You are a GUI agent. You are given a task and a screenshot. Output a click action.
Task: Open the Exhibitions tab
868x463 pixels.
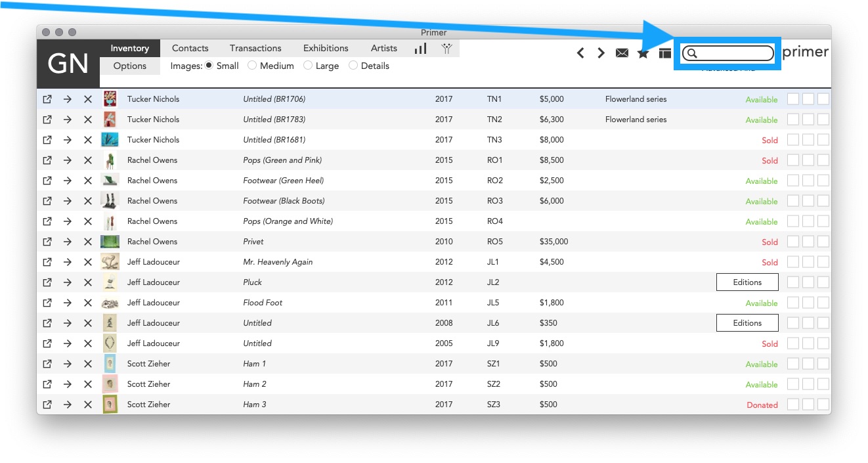(x=326, y=48)
